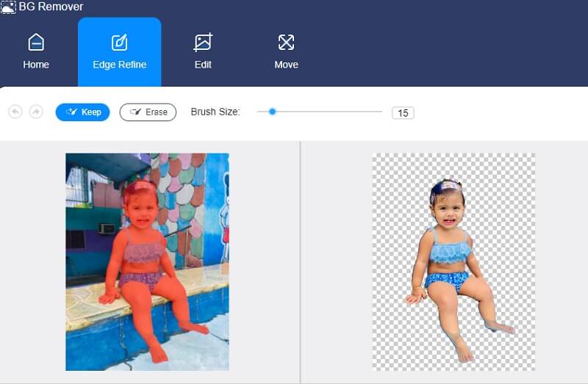Click the BG Remover logo icon
This screenshot has width=588, height=384.
[8, 7]
